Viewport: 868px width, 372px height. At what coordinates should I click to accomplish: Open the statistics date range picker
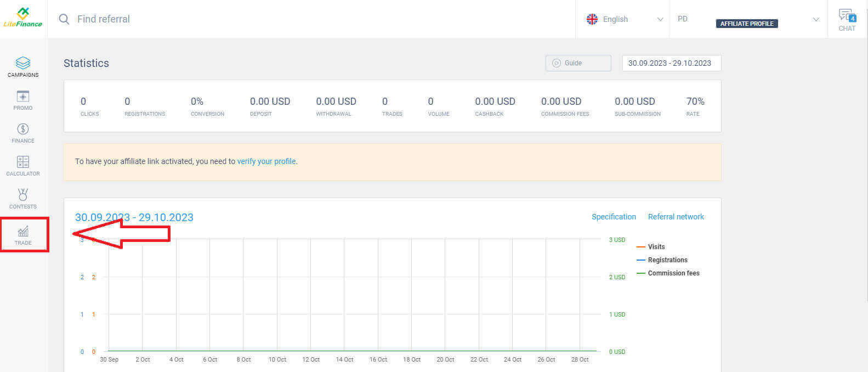tap(671, 63)
